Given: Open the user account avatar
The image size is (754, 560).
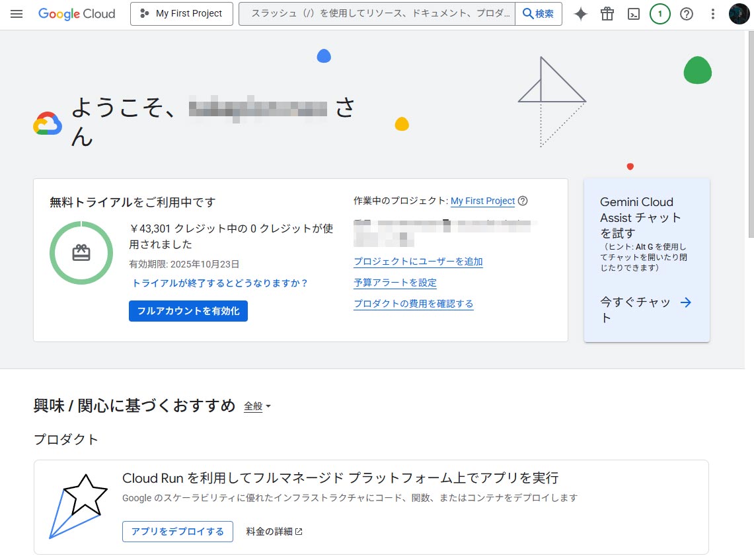Looking at the screenshot, I should click(739, 14).
